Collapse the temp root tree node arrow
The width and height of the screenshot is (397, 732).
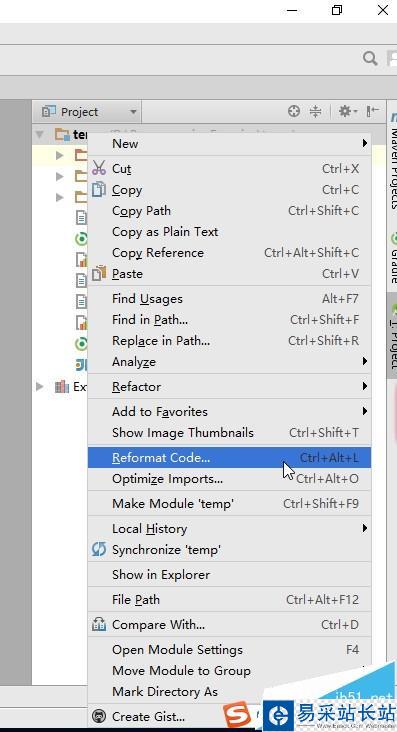pyautogui.click(x=40, y=134)
